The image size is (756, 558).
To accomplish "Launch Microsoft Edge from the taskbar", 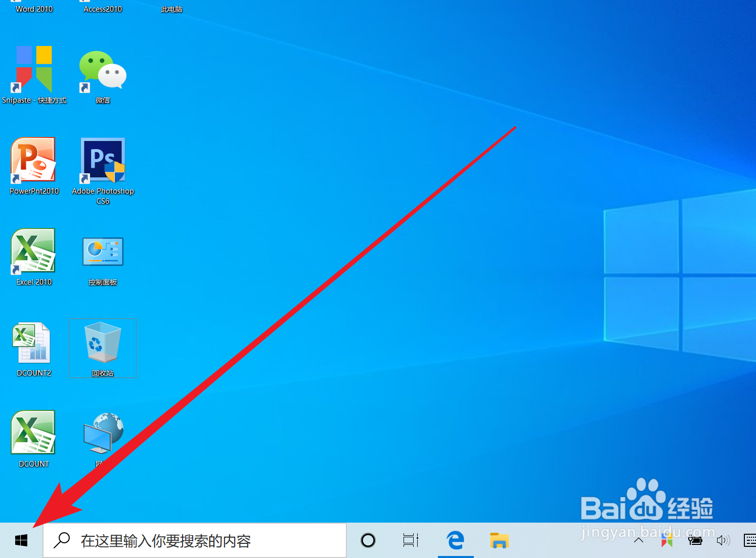I will (x=456, y=540).
